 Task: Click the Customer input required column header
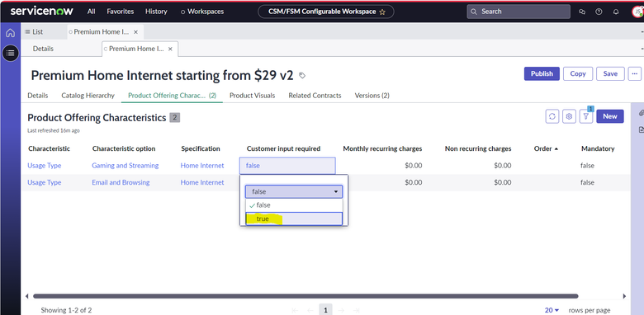point(283,148)
